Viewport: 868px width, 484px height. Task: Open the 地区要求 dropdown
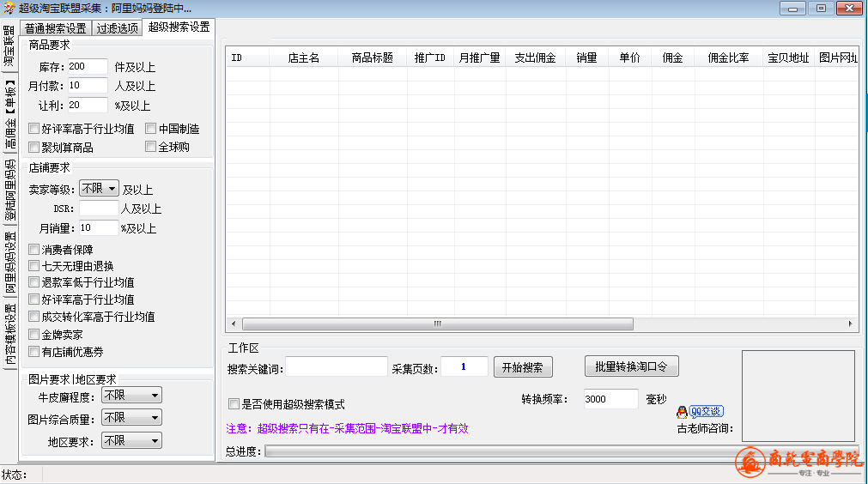tap(131, 440)
